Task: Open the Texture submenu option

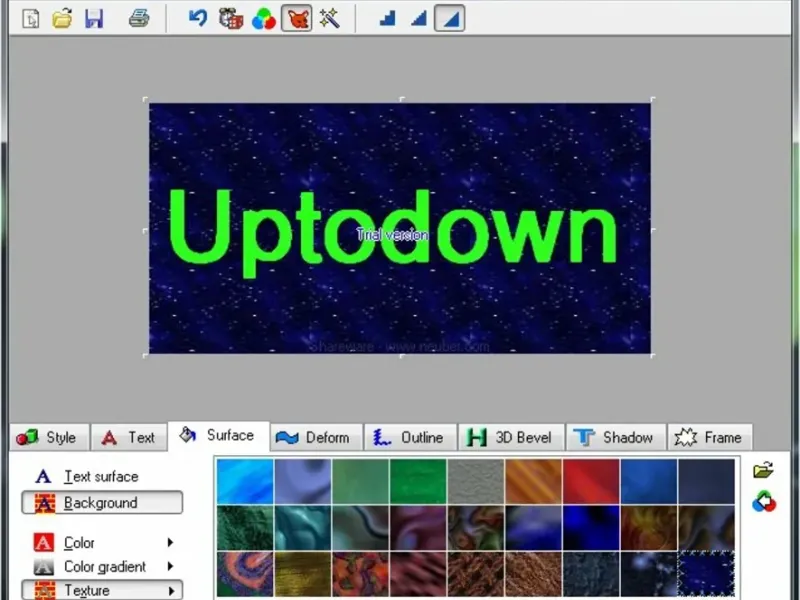Action: (x=102, y=590)
